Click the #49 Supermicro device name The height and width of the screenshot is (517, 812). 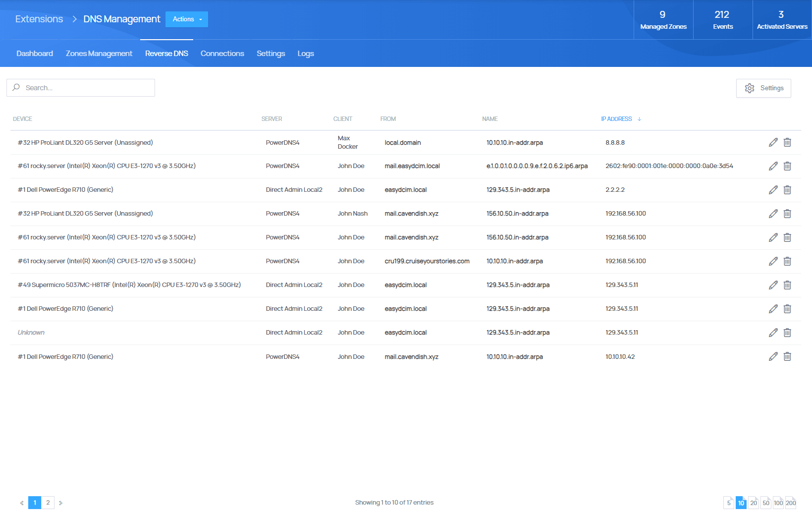click(129, 285)
